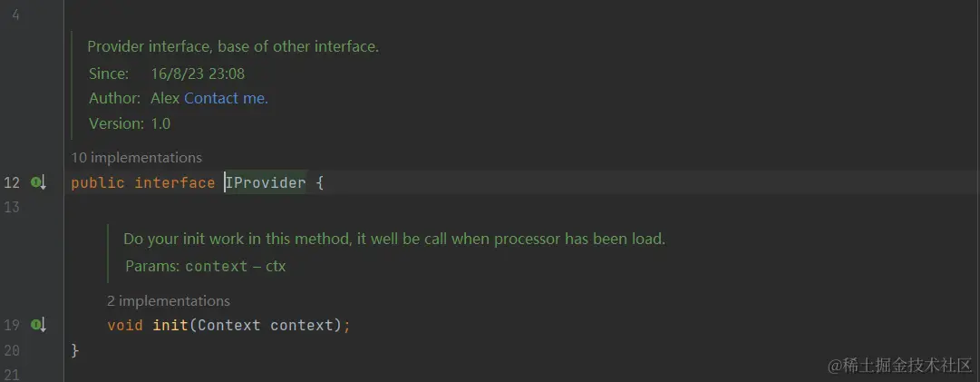This screenshot has height=382, width=980.
Task: Place caret on the IProvider interface name
Action: (267, 182)
